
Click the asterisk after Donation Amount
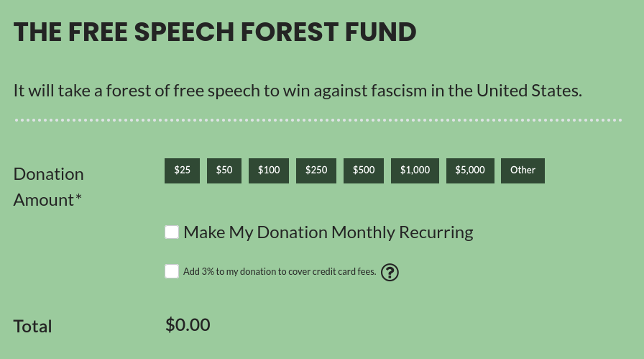point(78,197)
